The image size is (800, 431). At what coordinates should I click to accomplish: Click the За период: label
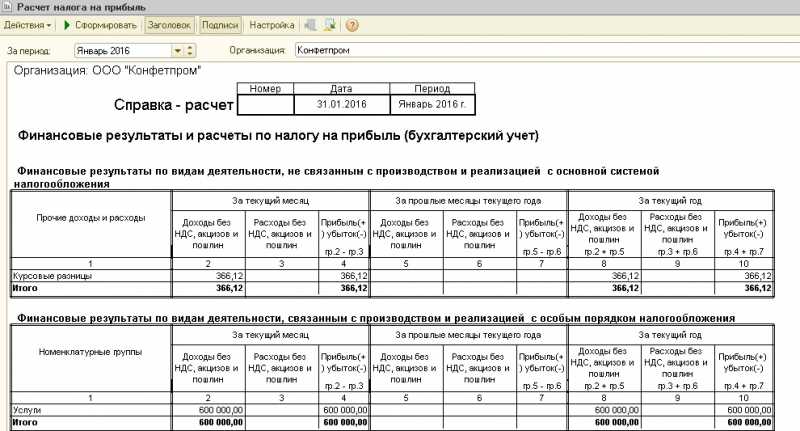point(29,51)
